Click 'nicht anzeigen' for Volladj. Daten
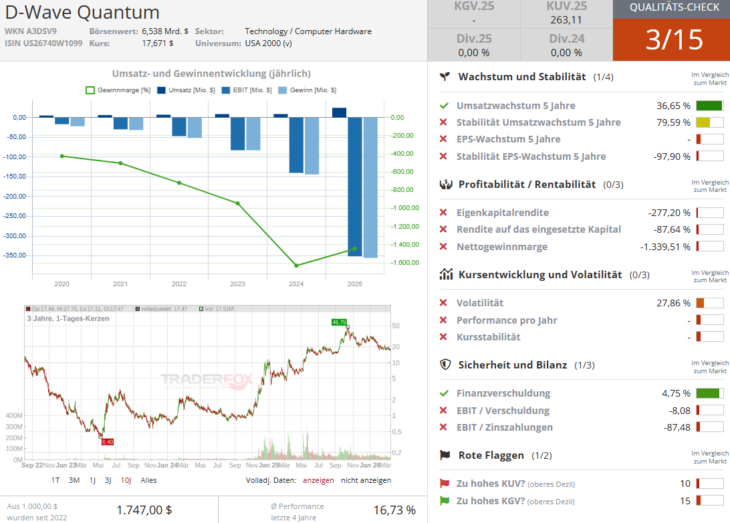This screenshot has height=523, width=730. coord(368,480)
